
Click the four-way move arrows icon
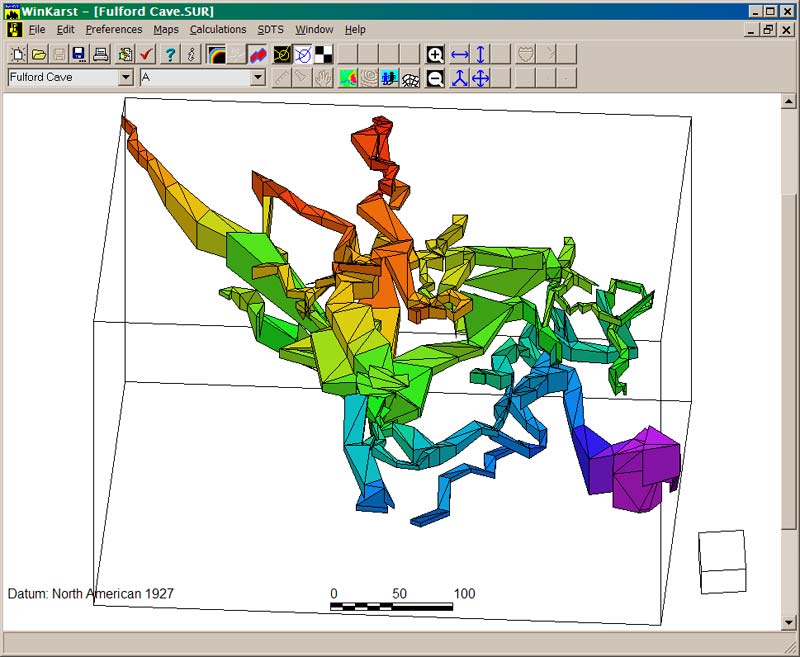480,79
